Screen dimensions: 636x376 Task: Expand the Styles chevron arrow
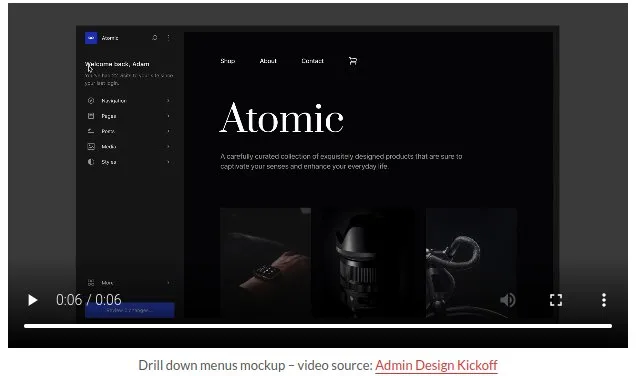tap(168, 162)
